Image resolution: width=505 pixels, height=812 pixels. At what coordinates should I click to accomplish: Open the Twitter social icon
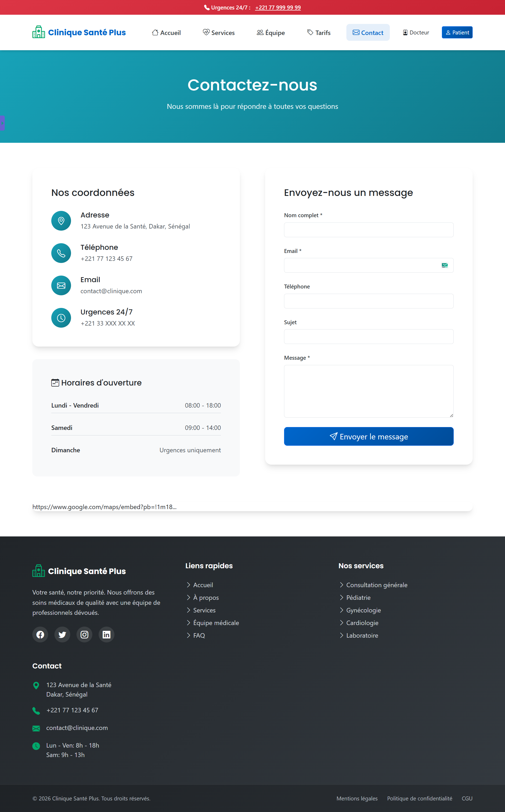(x=62, y=634)
